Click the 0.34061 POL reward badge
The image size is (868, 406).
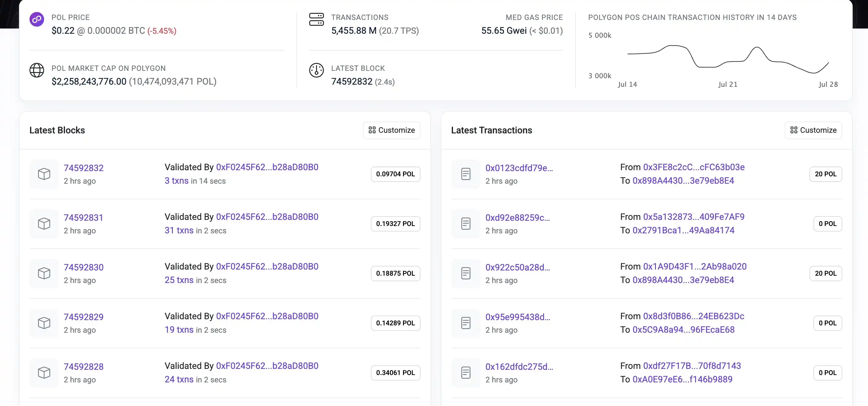[396, 373]
